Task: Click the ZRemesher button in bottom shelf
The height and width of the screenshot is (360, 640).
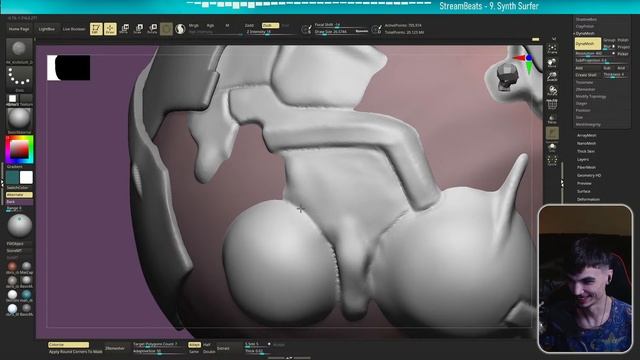Action: (115, 348)
